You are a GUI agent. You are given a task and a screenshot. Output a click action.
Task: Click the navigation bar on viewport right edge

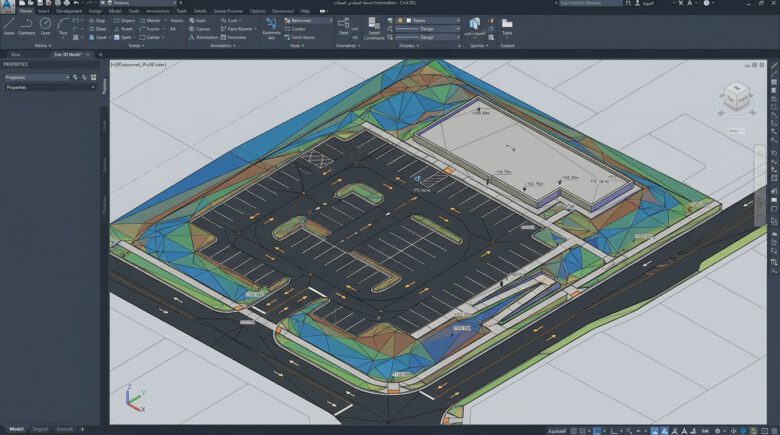pos(760,184)
